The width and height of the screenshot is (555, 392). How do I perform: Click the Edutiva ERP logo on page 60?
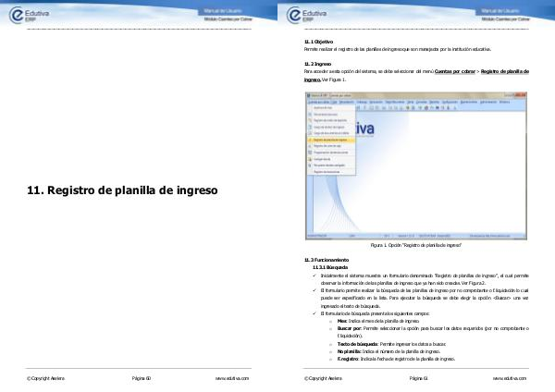[x=29, y=16]
